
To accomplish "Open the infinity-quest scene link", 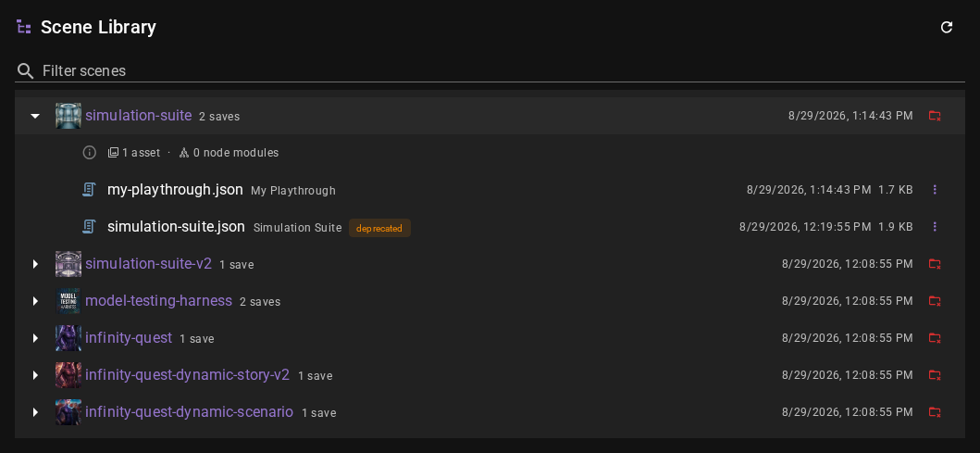I will coord(128,338).
